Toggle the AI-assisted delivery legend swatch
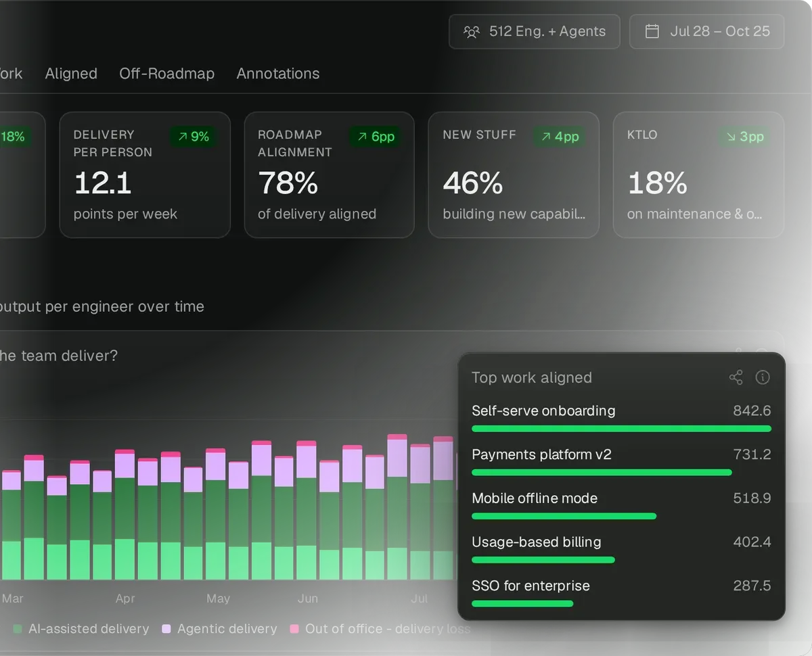Image resolution: width=812 pixels, height=656 pixels. [17, 629]
